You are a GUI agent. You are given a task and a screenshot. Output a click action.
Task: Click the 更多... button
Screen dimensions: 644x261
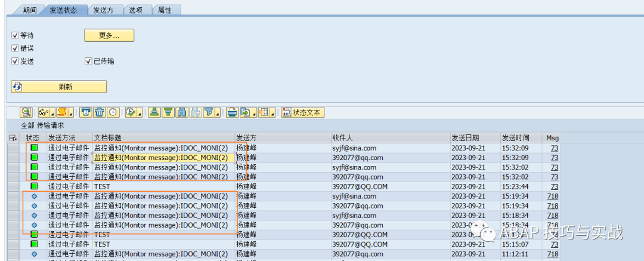(109, 35)
